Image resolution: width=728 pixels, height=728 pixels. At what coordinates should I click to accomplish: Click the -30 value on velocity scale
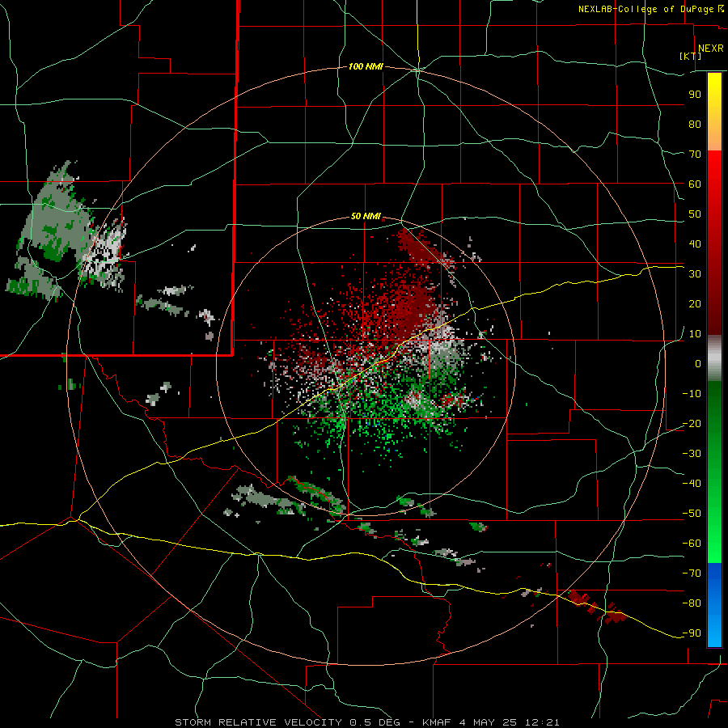(692, 454)
